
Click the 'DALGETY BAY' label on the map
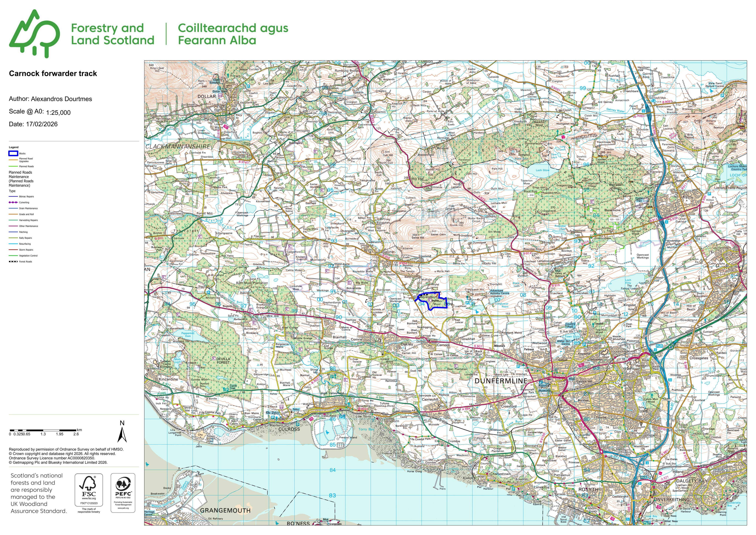pos(692,481)
